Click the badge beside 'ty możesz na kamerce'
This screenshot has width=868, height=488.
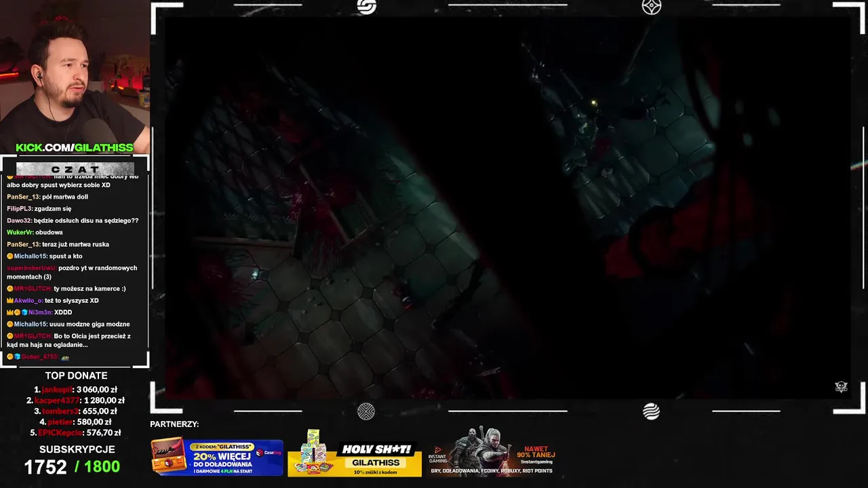click(10, 289)
